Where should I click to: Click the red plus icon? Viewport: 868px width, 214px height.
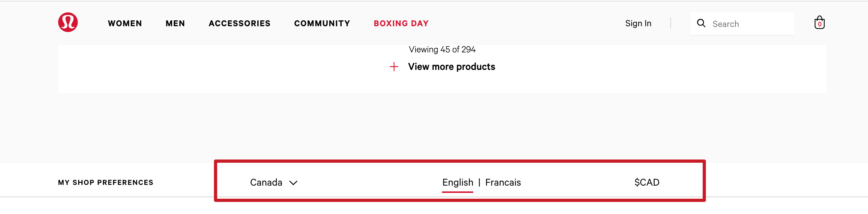394,67
